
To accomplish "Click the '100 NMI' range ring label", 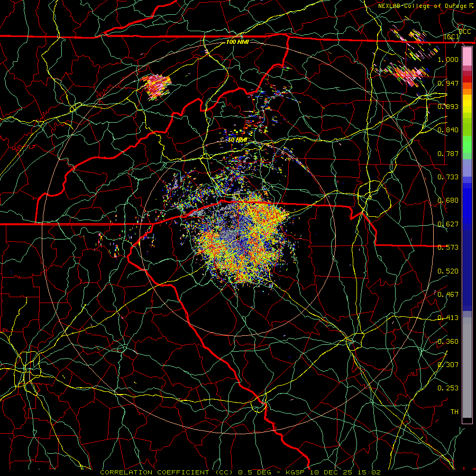I will tap(237, 42).
